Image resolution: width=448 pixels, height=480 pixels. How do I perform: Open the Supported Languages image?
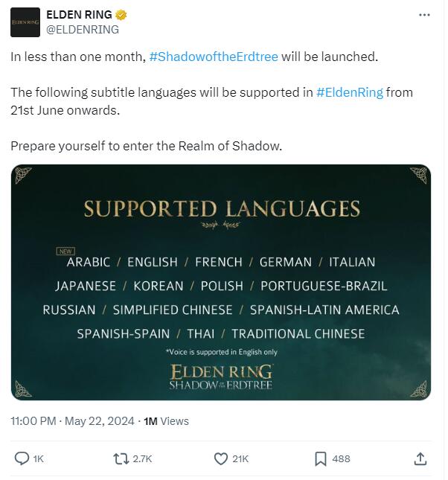tap(221, 282)
